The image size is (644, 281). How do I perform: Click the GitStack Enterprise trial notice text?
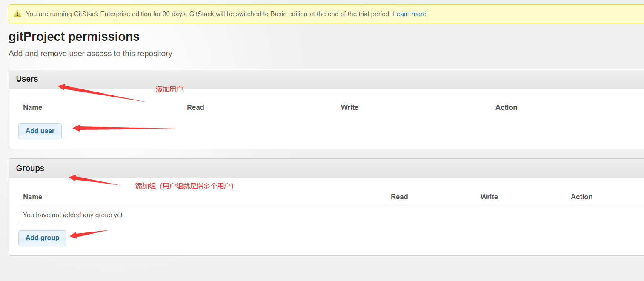[x=208, y=14]
